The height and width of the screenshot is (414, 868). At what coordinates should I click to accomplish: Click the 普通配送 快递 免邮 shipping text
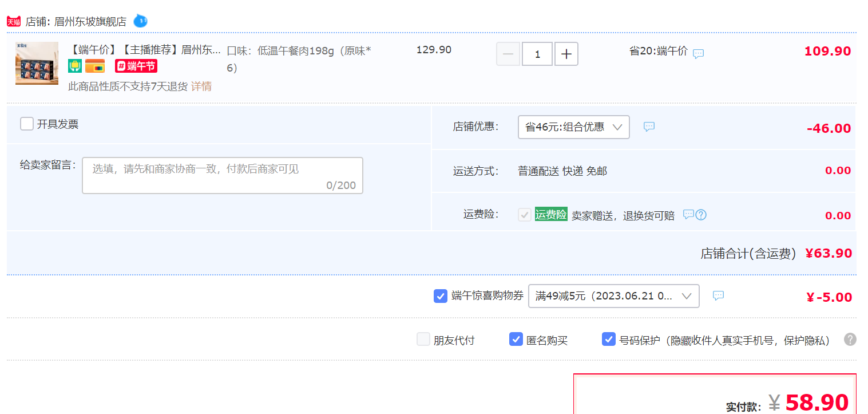(562, 171)
